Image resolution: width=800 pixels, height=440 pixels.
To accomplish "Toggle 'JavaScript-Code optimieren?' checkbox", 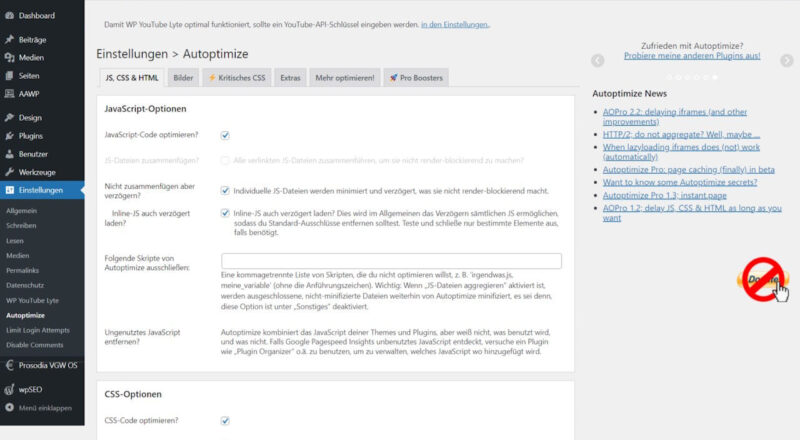I will [225, 135].
